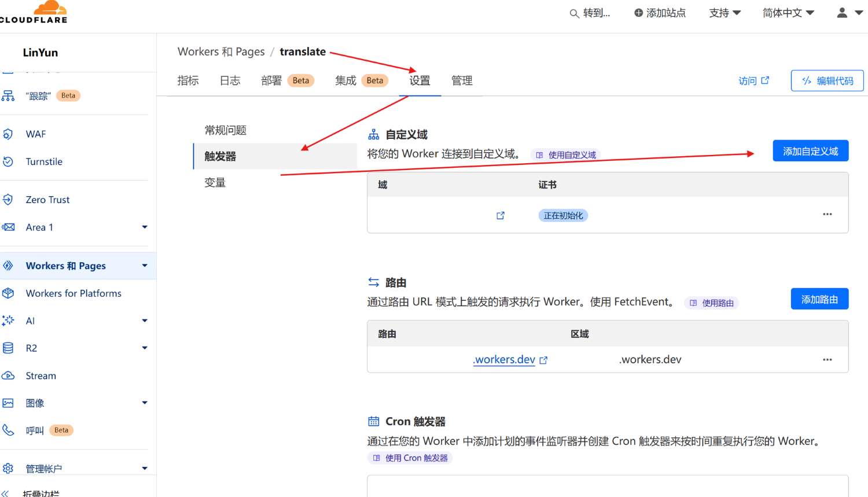Click the 添加路由 button

pyautogui.click(x=819, y=299)
